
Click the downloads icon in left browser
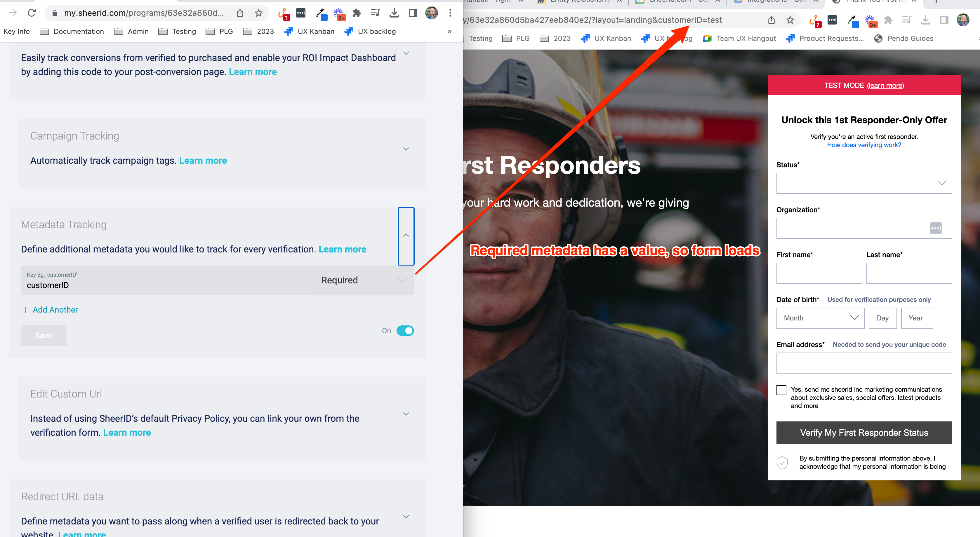[394, 13]
